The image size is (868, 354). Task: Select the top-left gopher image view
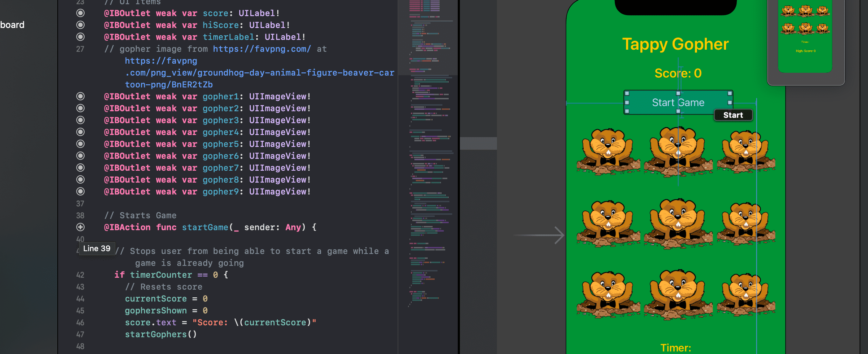pyautogui.click(x=608, y=151)
